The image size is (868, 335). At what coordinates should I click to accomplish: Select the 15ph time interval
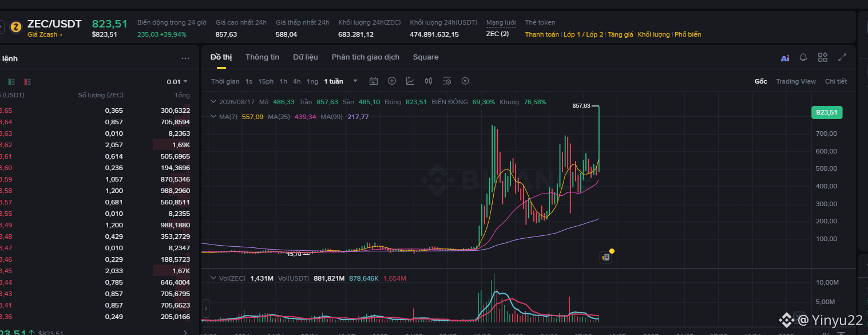coord(265,81)
